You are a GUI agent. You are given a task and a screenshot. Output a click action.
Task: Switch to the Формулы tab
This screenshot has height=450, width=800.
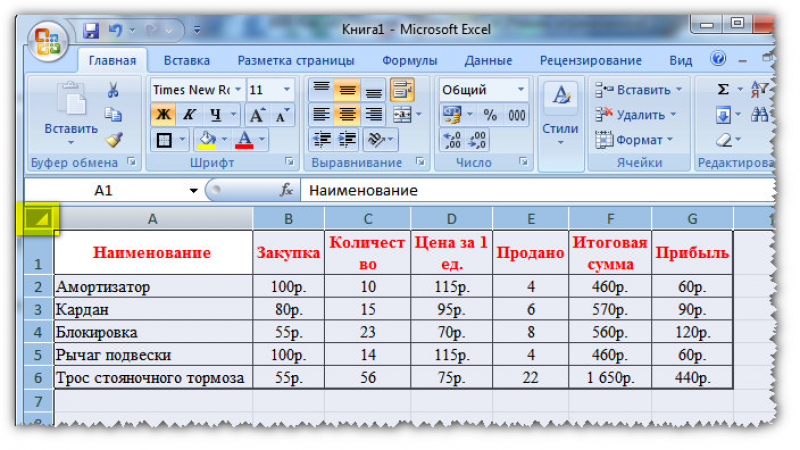coord(410,60)
